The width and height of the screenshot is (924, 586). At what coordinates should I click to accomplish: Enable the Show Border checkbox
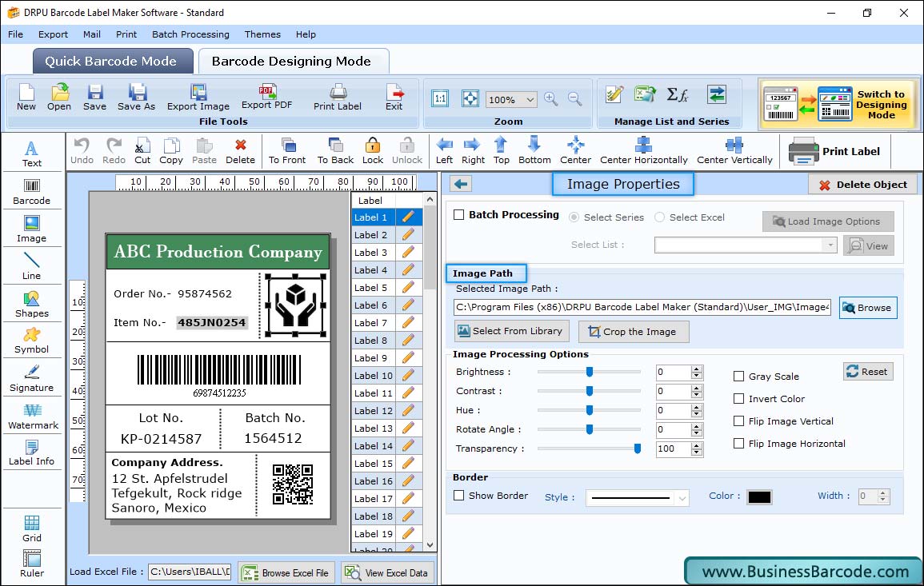(459, 496)
